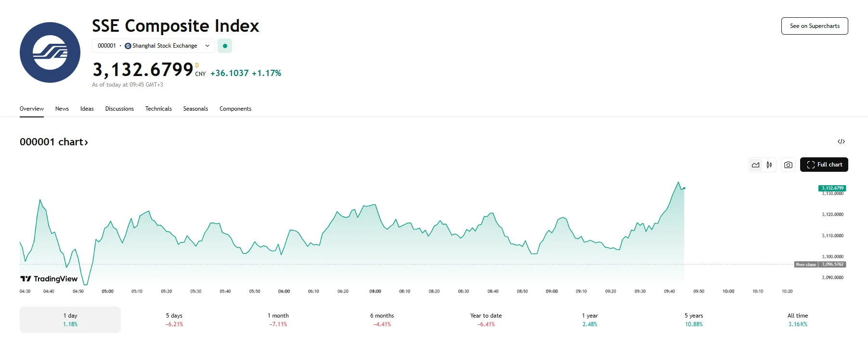This screenshot has height=345, width=868.
Task: Go to the Components tab
Action: click(x=235, y=109)
